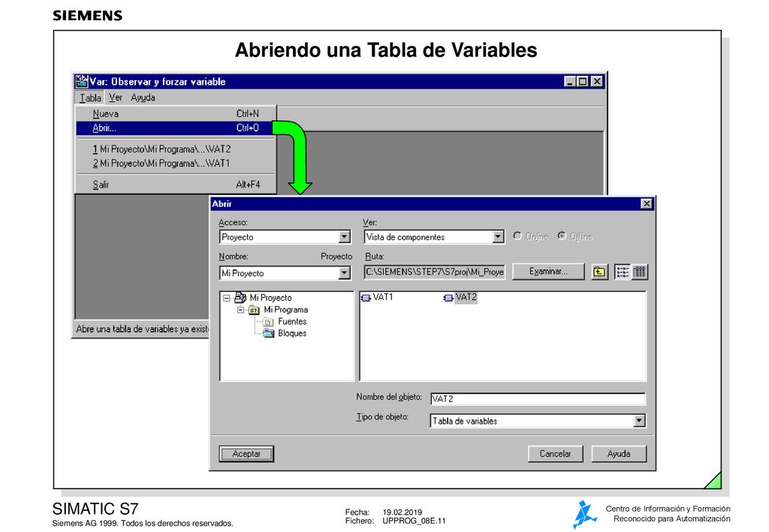
Task: Open the Ayuda menu
Action: coord(143,98)
